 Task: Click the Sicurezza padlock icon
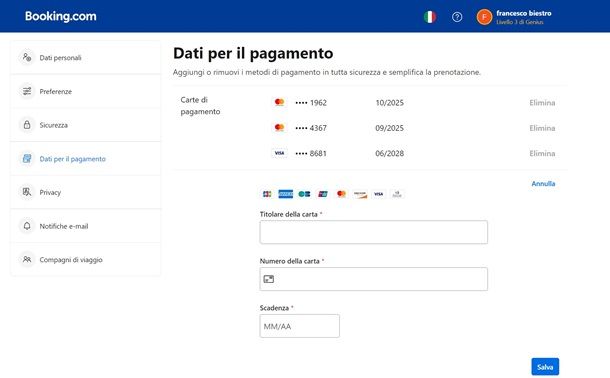coord(27,125)
